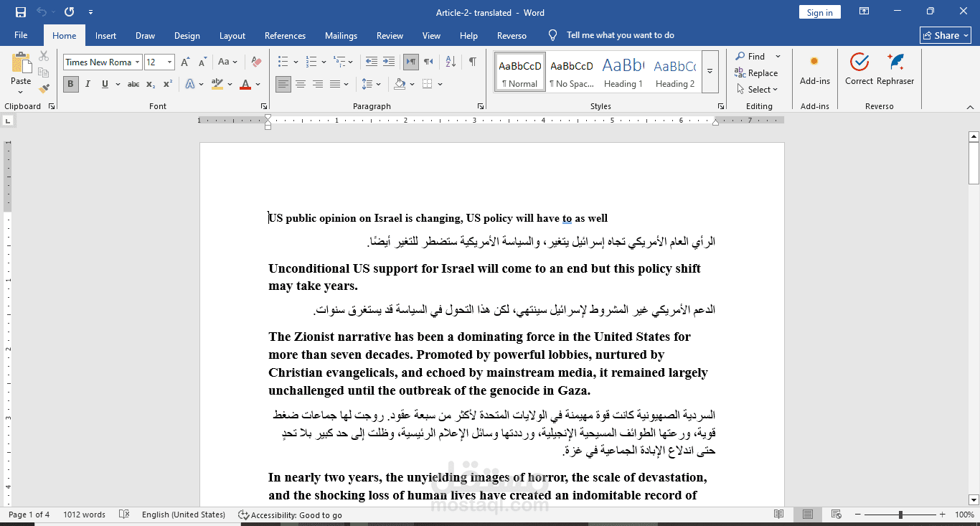This screenshot has width=980, height=526.
Task: Click the Share button
Action: (x=946, y=35)
